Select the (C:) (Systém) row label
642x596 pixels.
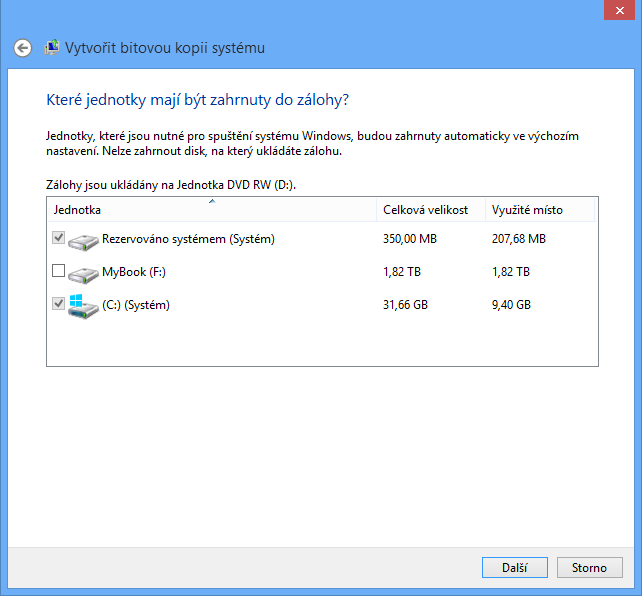pos(136,305)
